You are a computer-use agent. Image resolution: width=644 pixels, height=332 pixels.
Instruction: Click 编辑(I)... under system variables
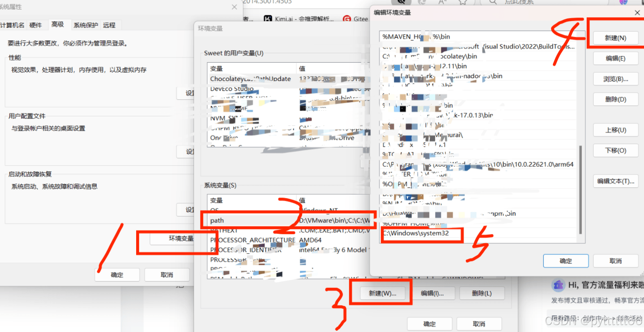432,294
